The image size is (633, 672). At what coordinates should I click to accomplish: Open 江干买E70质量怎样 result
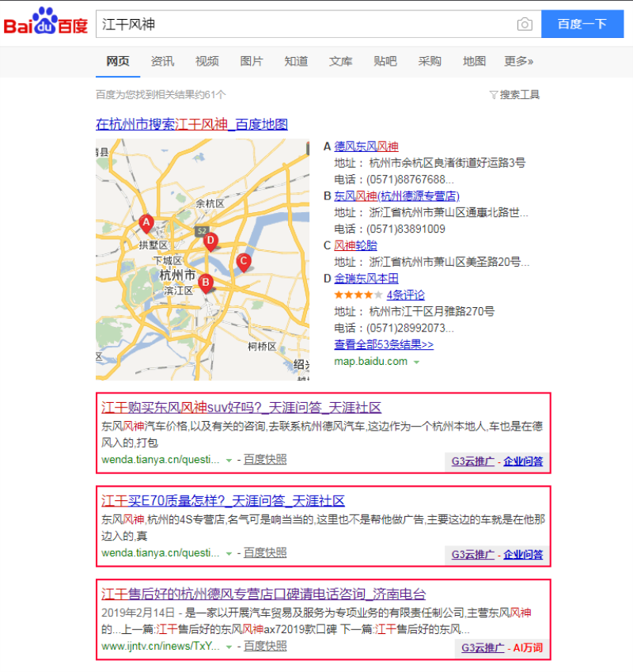[x=222, y=500]
